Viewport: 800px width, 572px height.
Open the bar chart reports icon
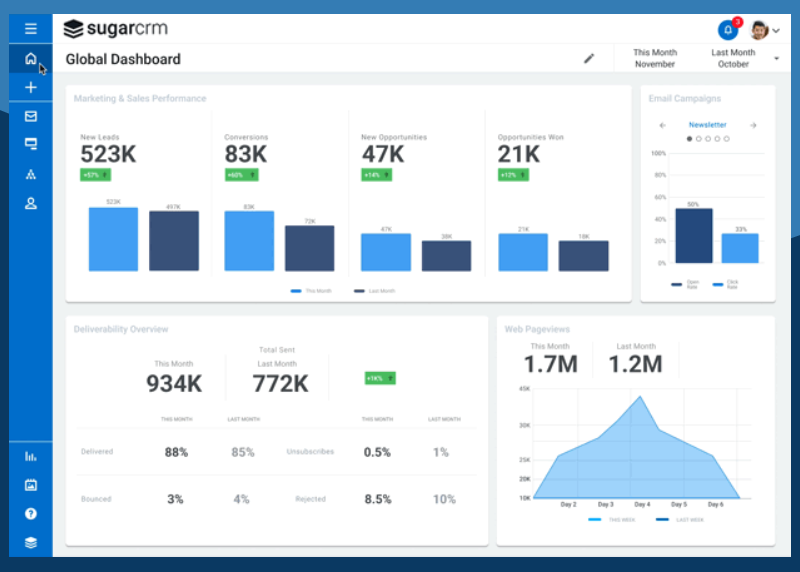point(31,456)
